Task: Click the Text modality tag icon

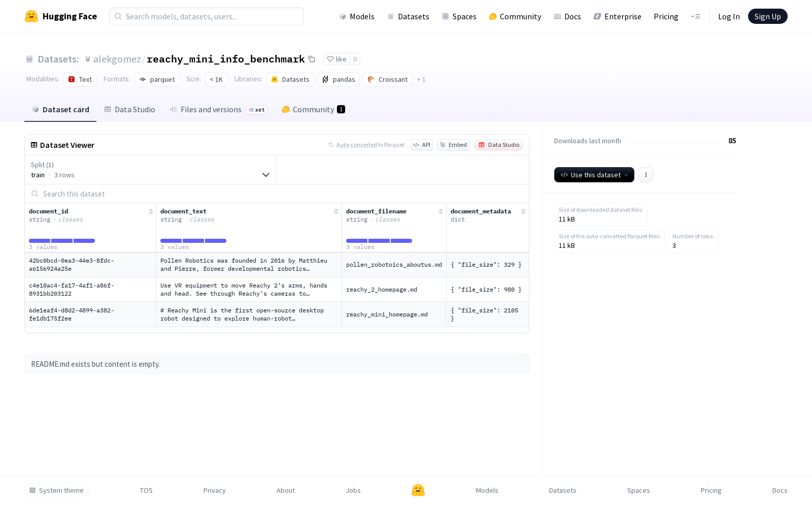Action: point(72,79)
